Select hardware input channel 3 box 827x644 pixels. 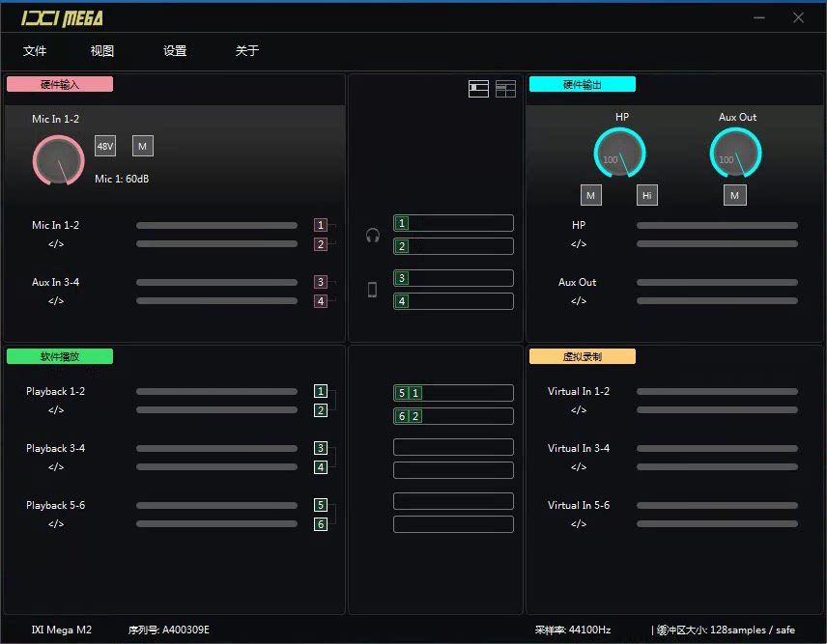click(x=320, y=282)
